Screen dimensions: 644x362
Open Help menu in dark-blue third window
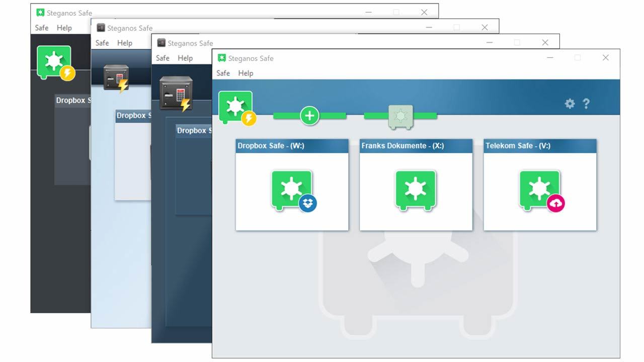(185, 58)
